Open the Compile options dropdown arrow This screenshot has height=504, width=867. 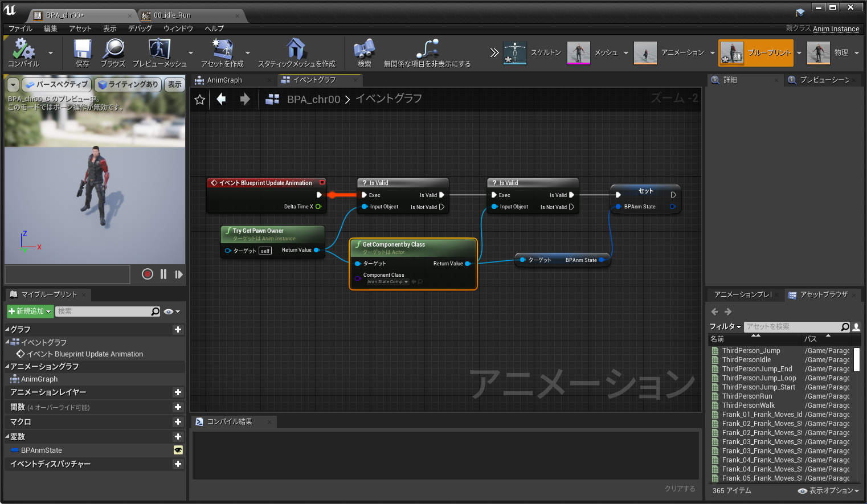coord(51,53)
